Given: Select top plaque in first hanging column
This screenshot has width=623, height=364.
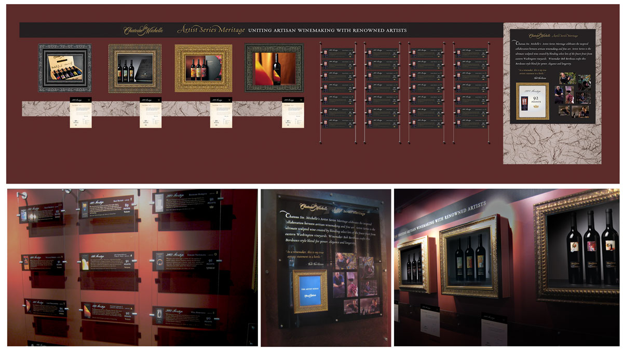Looking at the screenshot, I should click(337, 53).
